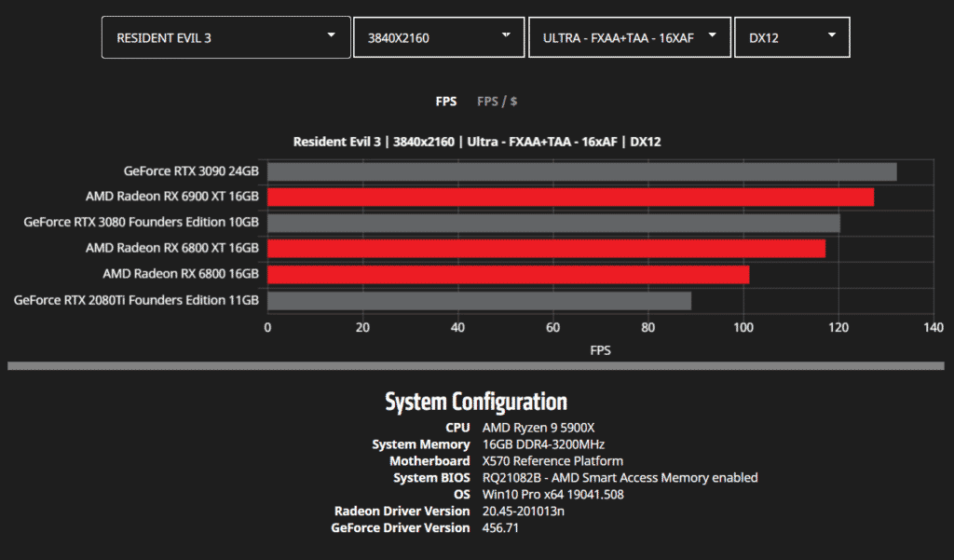The height and width of the screenshot is (560, 954).
Task: Open the Resident Evil 3 game dropdown
Action: point(225,37)
